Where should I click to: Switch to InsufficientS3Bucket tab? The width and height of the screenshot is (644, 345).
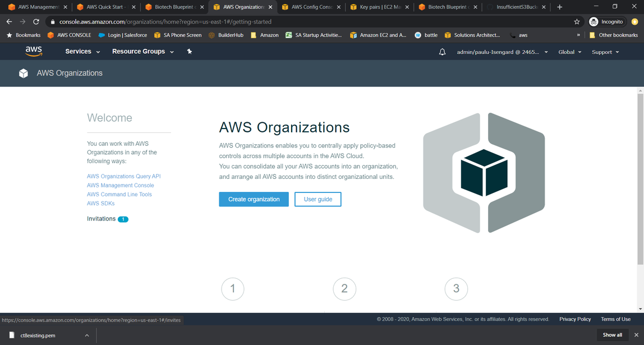click(516, 7)
